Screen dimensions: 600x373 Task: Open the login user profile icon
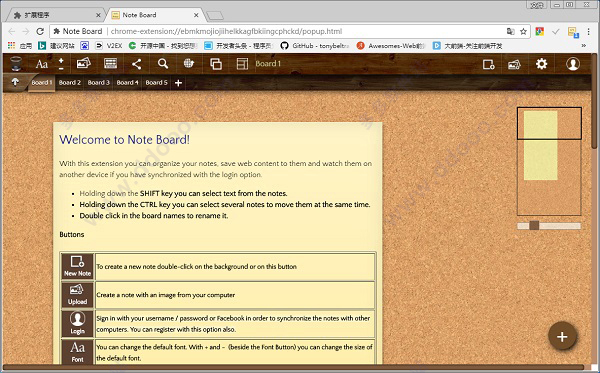(573, 64)
